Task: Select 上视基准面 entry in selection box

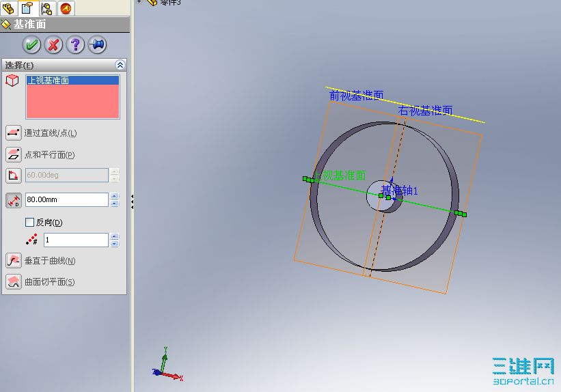Action: tap(72, 80)
